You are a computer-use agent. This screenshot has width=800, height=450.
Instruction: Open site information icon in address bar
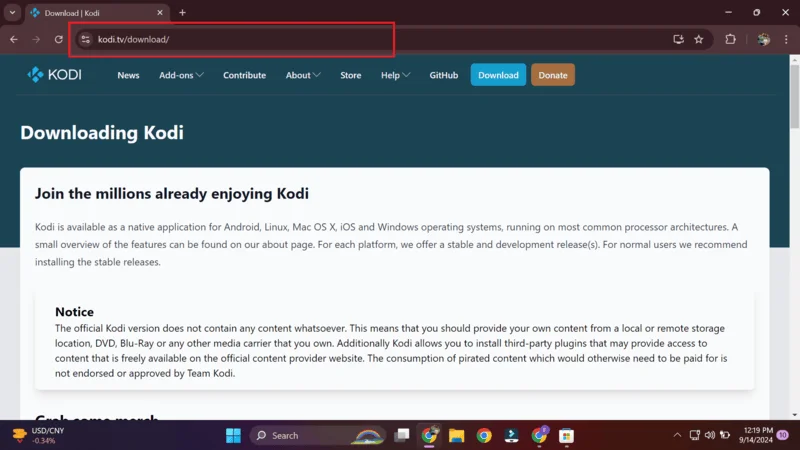point(86,39)
